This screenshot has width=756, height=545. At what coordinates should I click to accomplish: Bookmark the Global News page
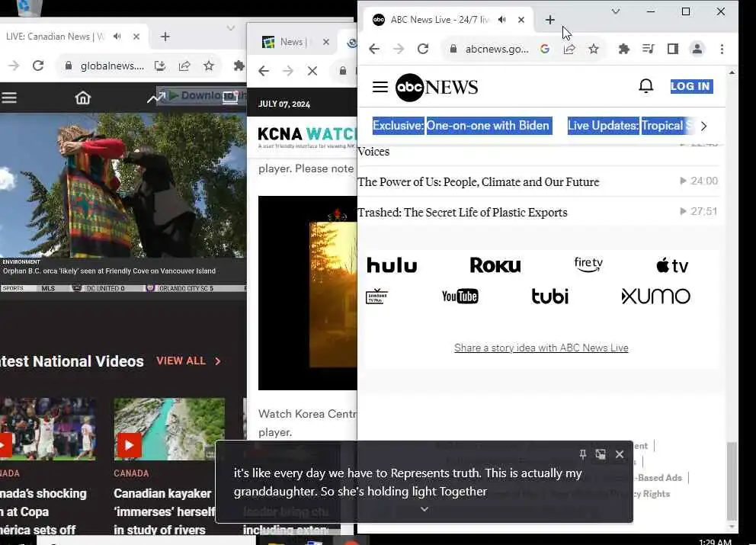208,66
